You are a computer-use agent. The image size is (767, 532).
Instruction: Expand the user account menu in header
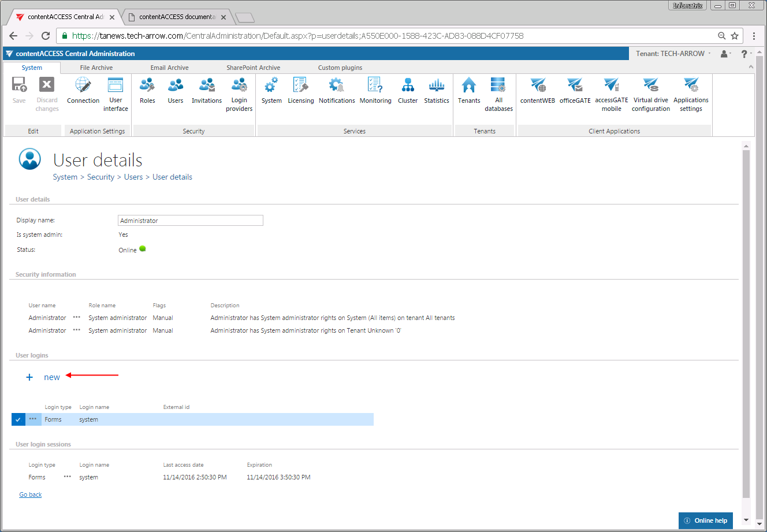tap(725, 54)
